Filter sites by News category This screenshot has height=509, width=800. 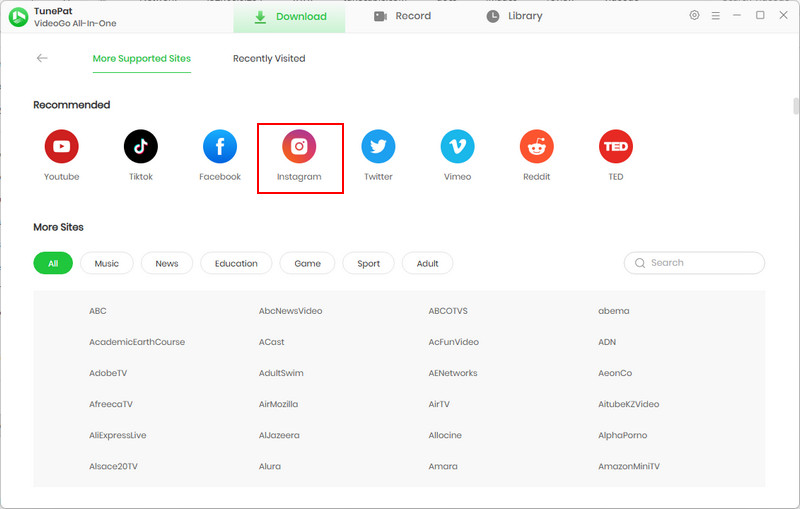click(167, 263)
